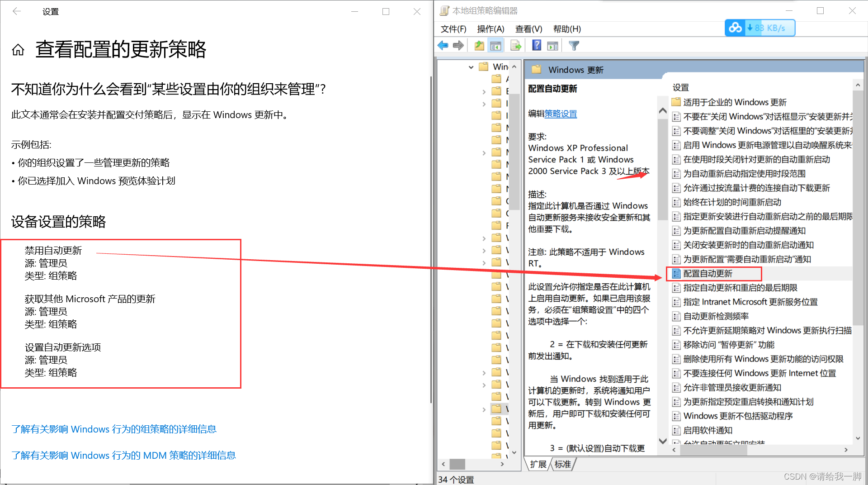Click the gray Forward arrow in policy editor toolbar
868x485 pixels.
(x=458, y=45)
